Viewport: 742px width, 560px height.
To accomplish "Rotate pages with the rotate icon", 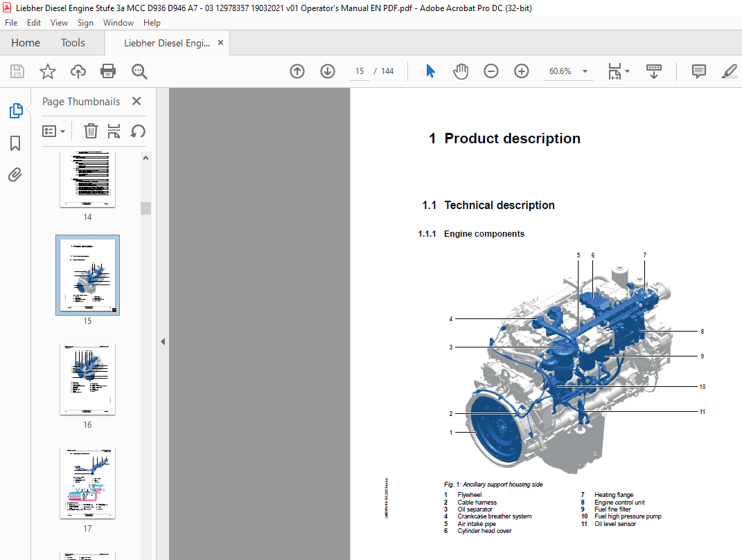I will 138,131.
